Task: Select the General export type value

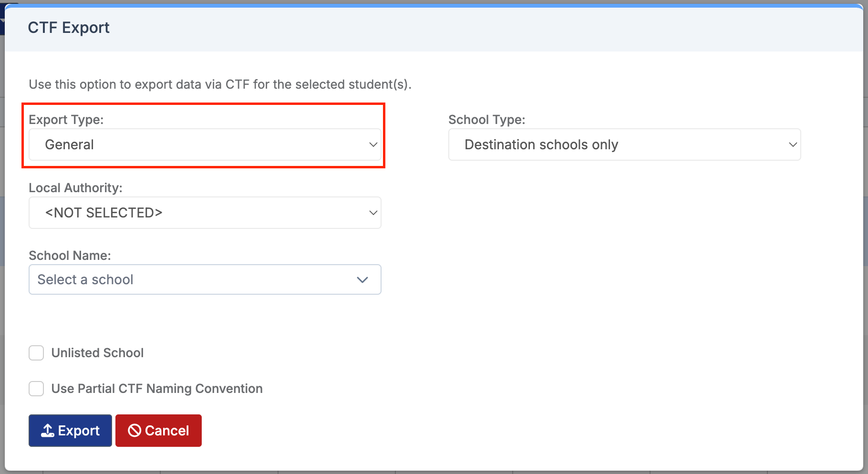Action: [x=70, y=144]
